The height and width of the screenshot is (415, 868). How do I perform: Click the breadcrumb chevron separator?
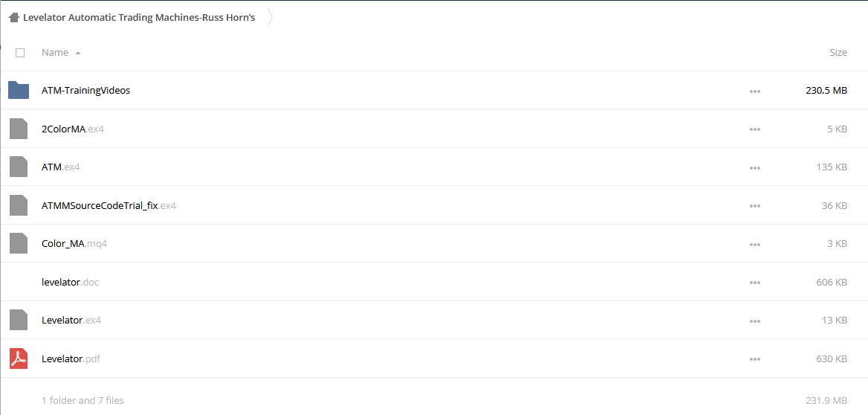coord(270,18)
